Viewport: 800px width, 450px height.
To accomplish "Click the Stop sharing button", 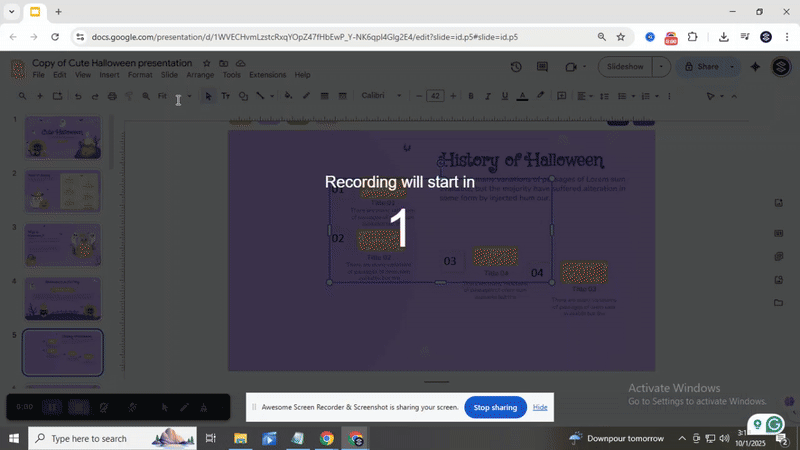I will tap(495, 407).
